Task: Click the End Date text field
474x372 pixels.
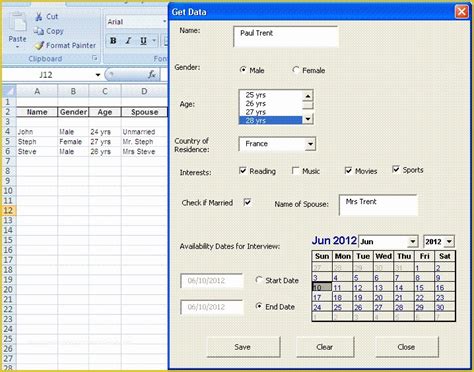Action: click(x=211, y=307)
